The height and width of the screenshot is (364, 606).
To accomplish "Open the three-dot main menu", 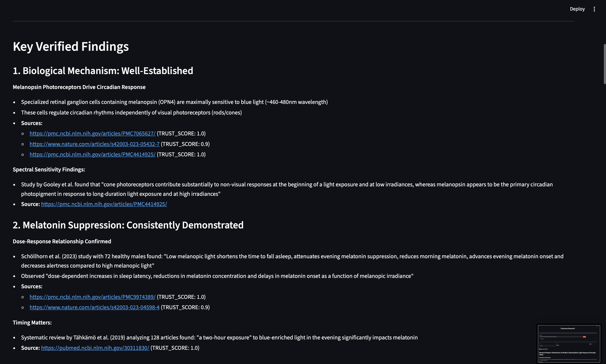I will coord(594,9).
